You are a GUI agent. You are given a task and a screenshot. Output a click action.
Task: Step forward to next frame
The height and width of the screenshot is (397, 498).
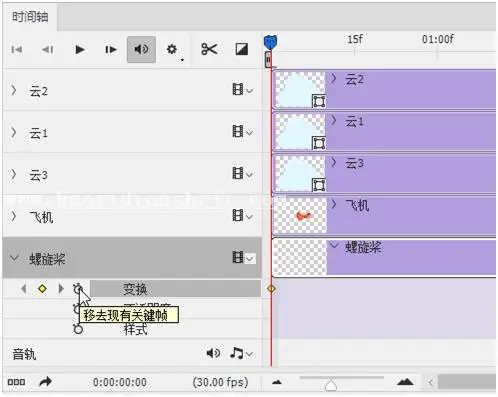click(111, 50)
